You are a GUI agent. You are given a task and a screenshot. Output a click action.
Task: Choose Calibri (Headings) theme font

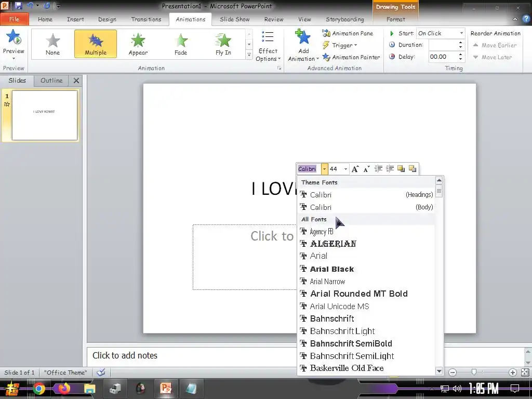[x=366, y=195]
